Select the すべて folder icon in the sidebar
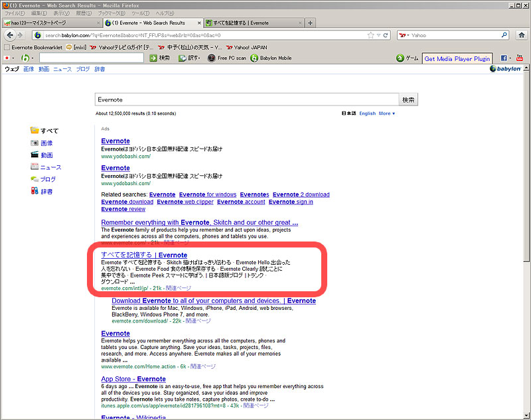This screenshot has height=420, width=531. click(x=35, y=130)
